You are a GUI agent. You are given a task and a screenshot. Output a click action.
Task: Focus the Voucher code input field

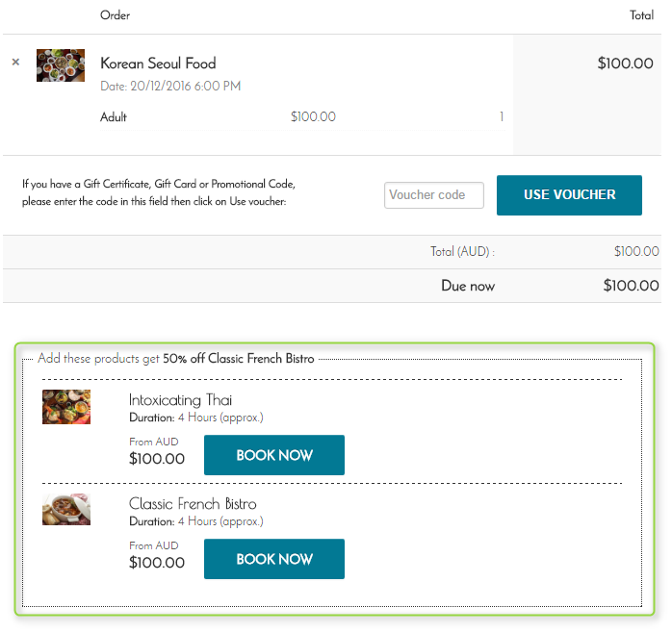tap(433, 195)
